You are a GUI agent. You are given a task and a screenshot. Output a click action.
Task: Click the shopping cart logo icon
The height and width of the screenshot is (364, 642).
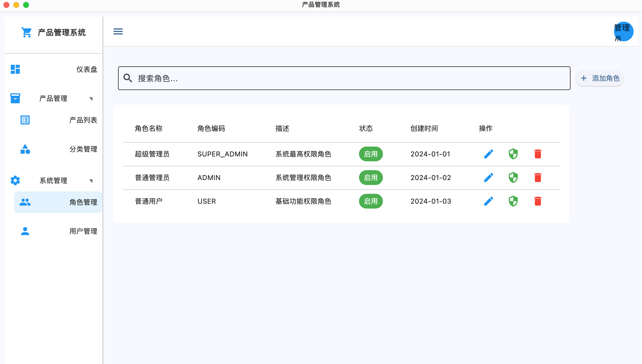click(x=27, y=32)
